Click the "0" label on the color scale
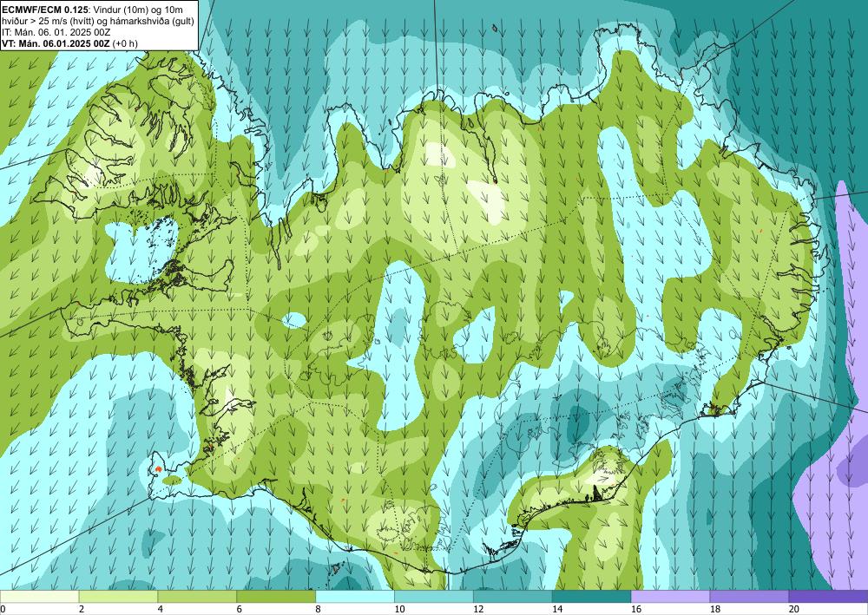This screenshot has width=868, height=615. pos(3,609)
